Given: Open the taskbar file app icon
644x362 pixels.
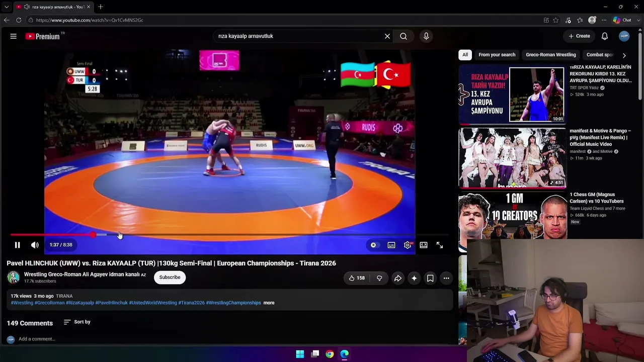Looking at the screenshot, I should point(315,354).
